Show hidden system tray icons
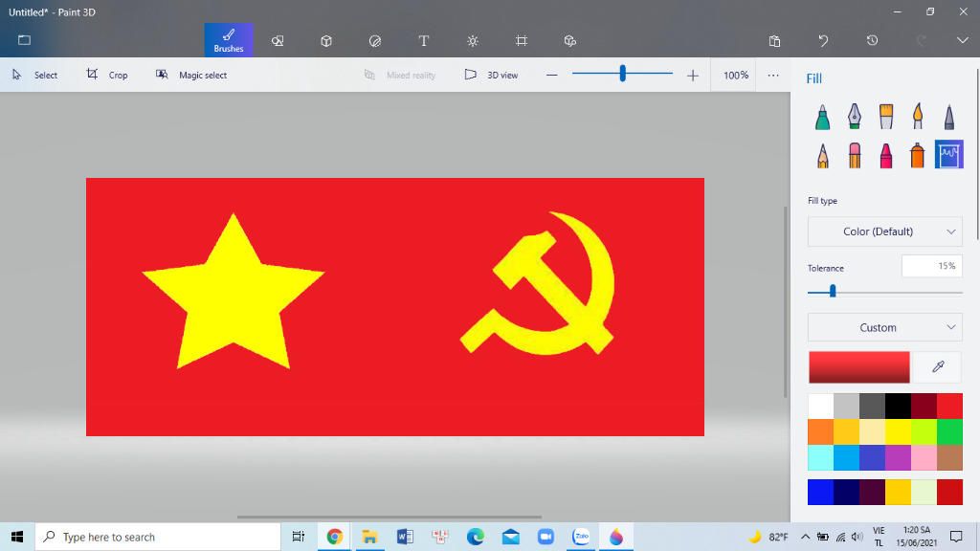980x551 pixels. pyautogui.click(x=805, y=537)
